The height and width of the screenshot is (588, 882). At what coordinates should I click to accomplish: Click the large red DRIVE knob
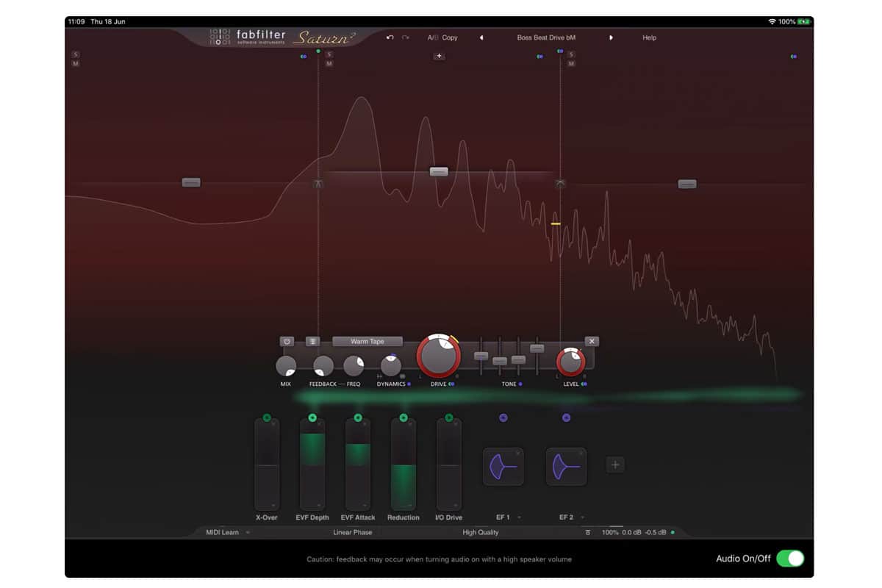click(439, 356)
